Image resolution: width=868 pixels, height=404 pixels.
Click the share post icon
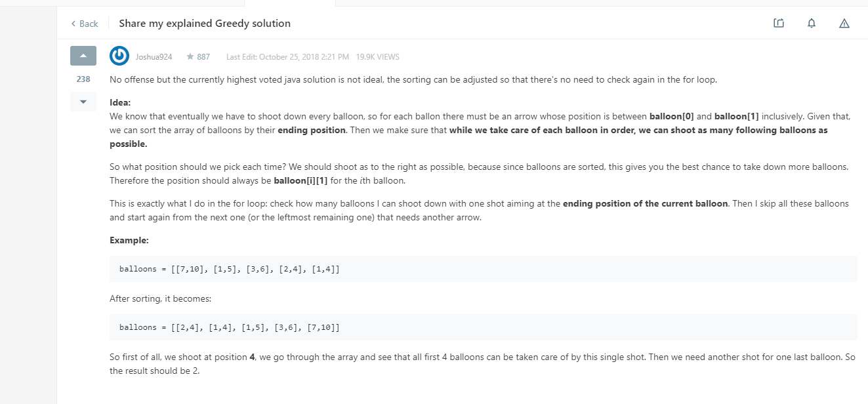pyautogui.click(x=779, y=24)
